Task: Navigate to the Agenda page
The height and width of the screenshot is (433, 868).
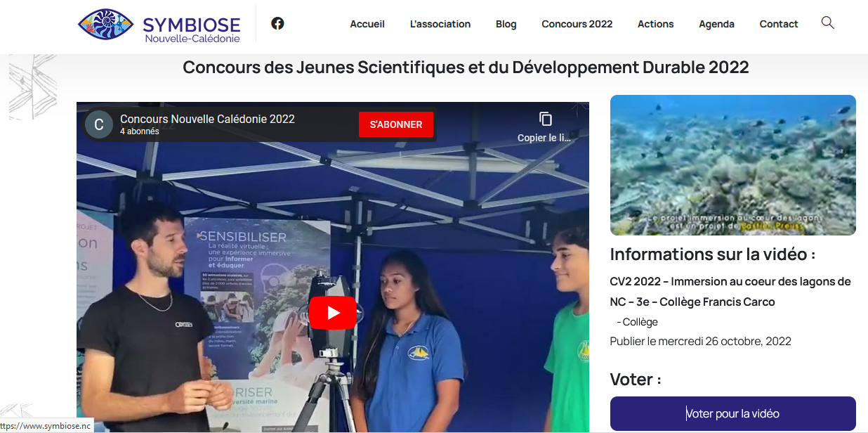Action: [x=716, y=24]
